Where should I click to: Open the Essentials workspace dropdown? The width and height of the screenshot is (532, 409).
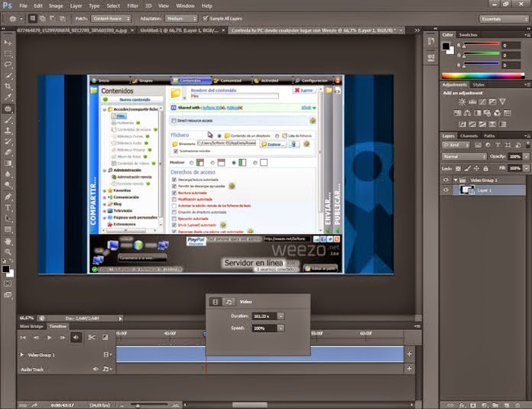[504, 19]
